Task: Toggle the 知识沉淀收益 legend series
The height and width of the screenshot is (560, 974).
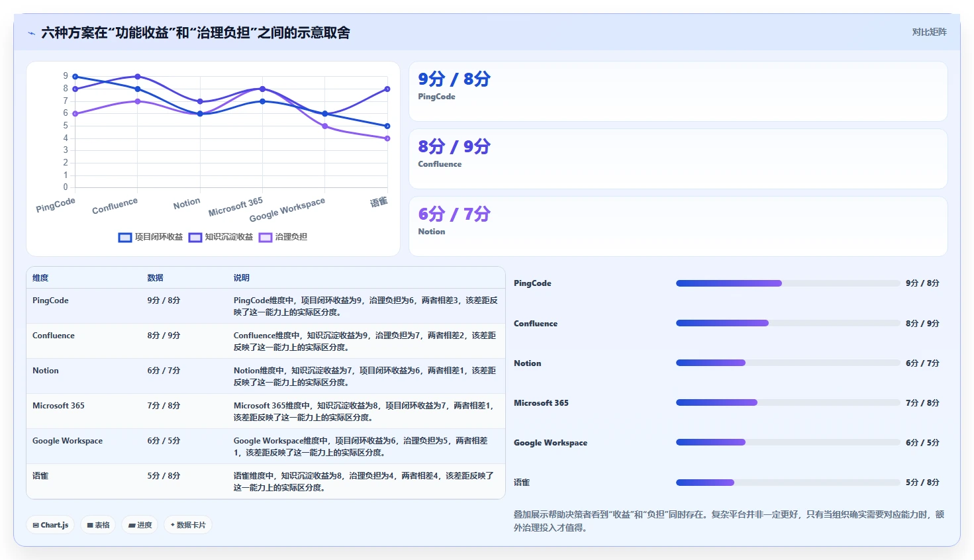Action: pos(220,237)
